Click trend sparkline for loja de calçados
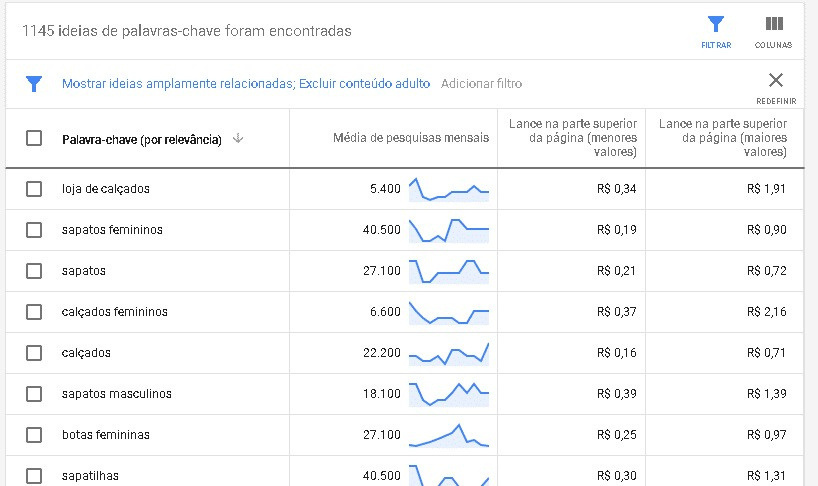 tap(449, 189)
